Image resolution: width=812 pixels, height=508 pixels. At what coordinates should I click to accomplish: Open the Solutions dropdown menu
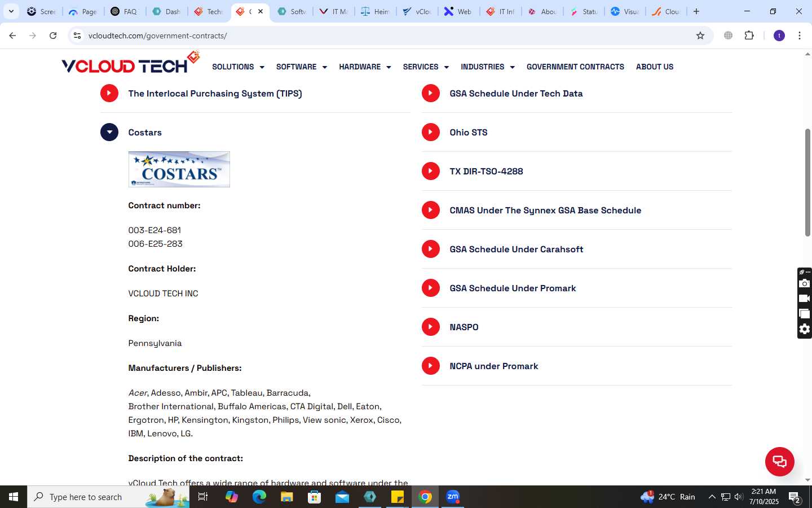click(x=238, y=67)
